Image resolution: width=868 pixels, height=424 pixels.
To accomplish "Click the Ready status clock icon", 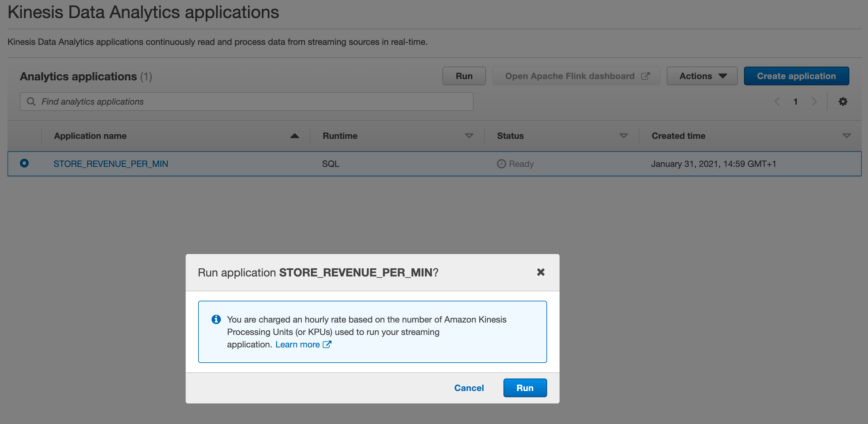I will (x=501, y=164).
